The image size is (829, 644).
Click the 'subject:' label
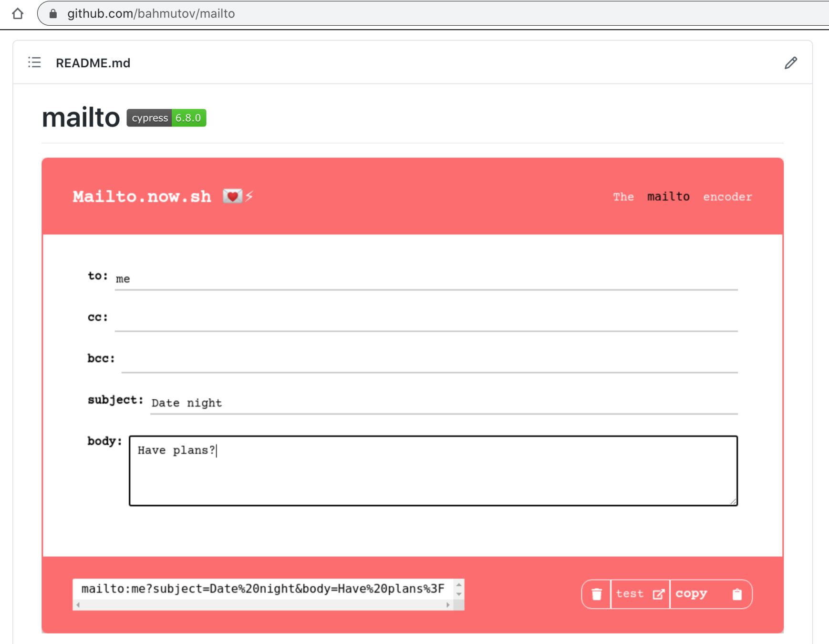[115, 400]
